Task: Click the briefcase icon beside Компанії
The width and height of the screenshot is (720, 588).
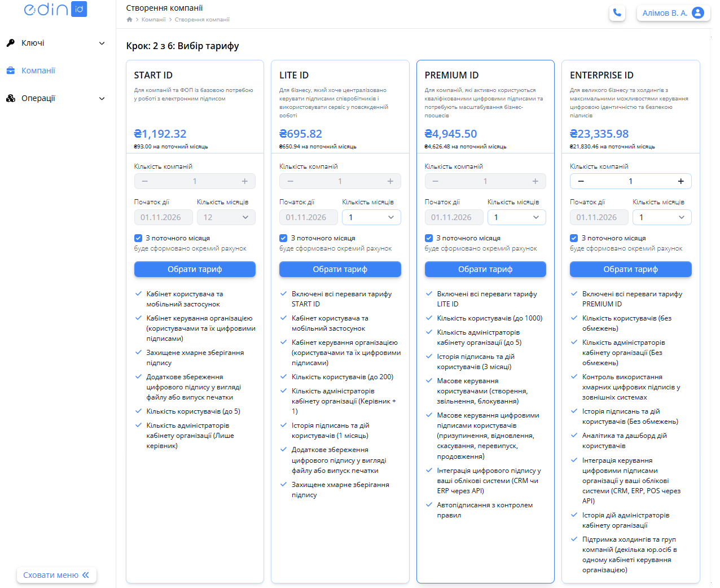Action: tap(10, 71)
